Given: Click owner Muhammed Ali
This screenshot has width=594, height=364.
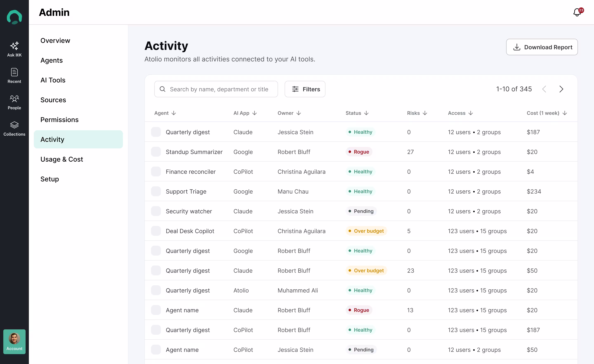Looking at the screenshot, I should tap(298, 290).
